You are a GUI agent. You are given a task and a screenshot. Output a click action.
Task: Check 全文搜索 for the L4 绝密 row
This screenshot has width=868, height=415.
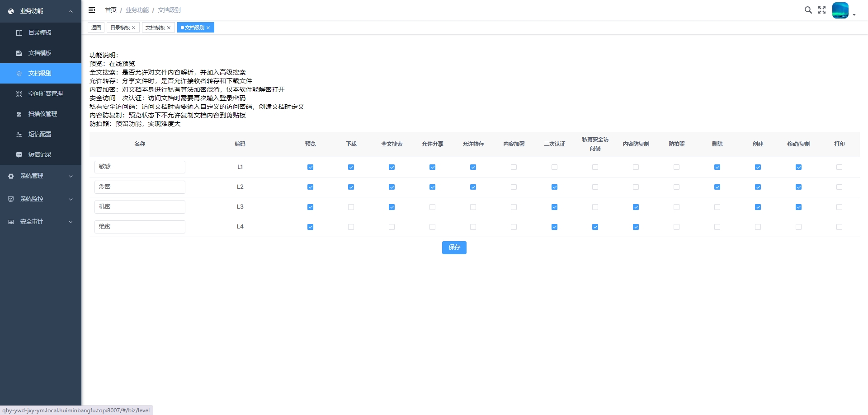tap(392, 227)
